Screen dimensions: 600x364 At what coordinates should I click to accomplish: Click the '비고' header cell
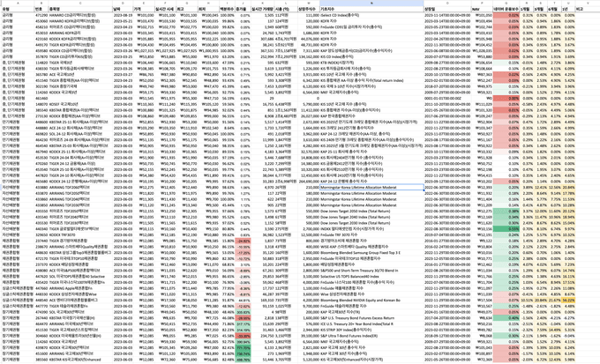point(588,9)
